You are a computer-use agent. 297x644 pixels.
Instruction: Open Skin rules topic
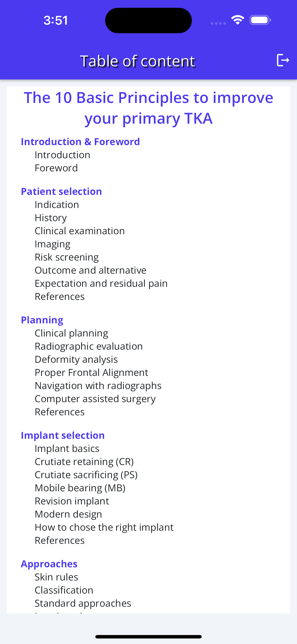(56, 577)
